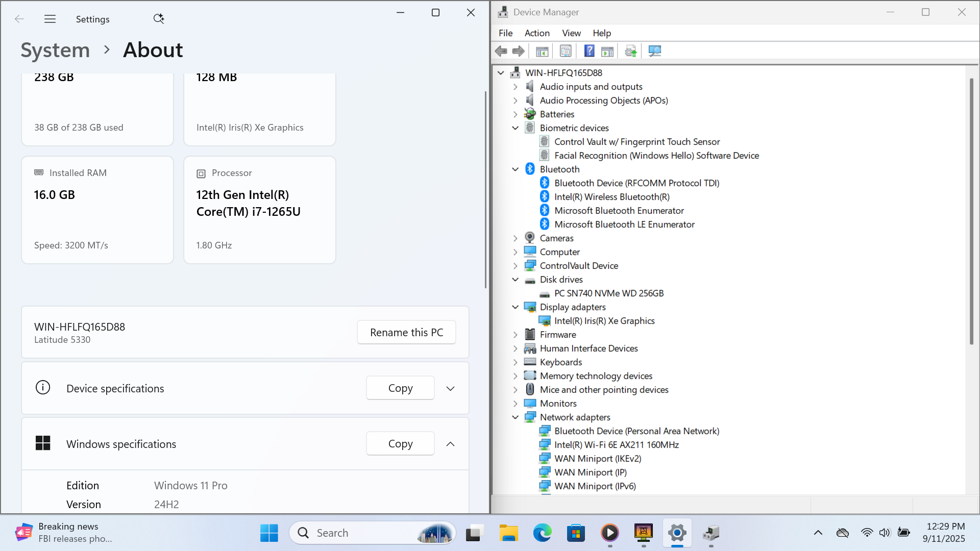
Task: Collapse the Biometric devices category
Action: tap(516, 128)
